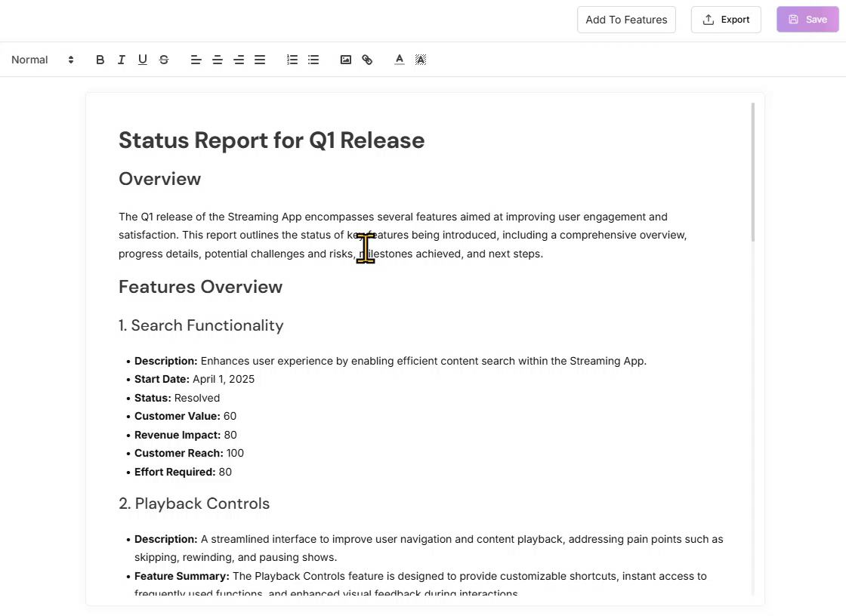
Task: Toggle underline formatting
Action: 143,60
